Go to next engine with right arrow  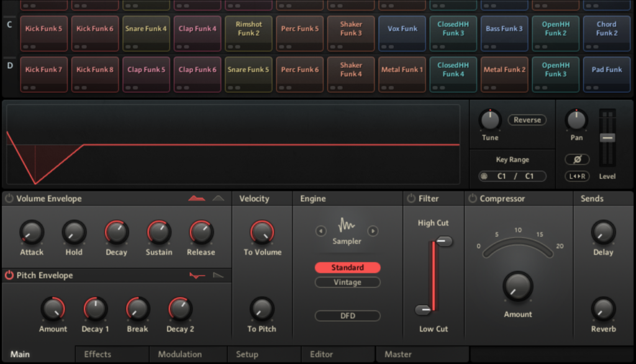tap(373, 231)
